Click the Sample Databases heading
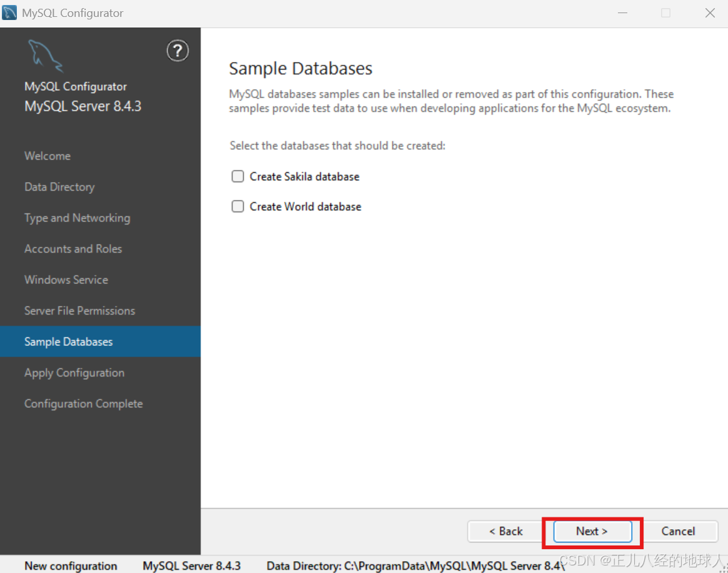The width and height of the screenshot is (728, 573). pyautogui.click(x=300, y=68)
